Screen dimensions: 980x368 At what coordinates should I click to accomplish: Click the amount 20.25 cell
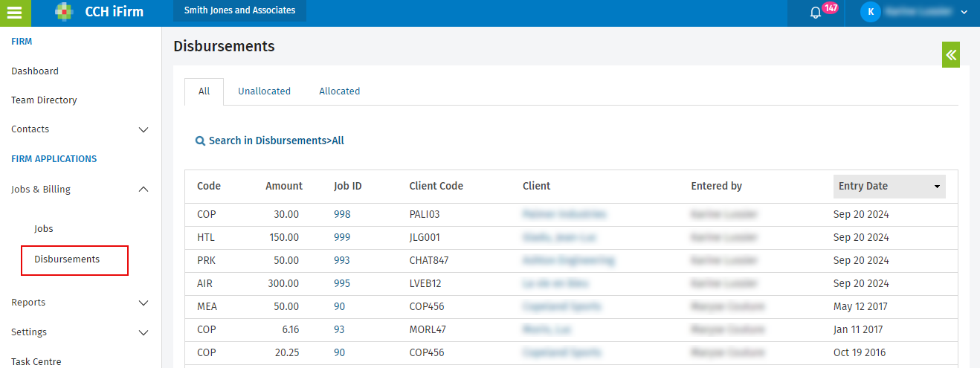[287, 352]
